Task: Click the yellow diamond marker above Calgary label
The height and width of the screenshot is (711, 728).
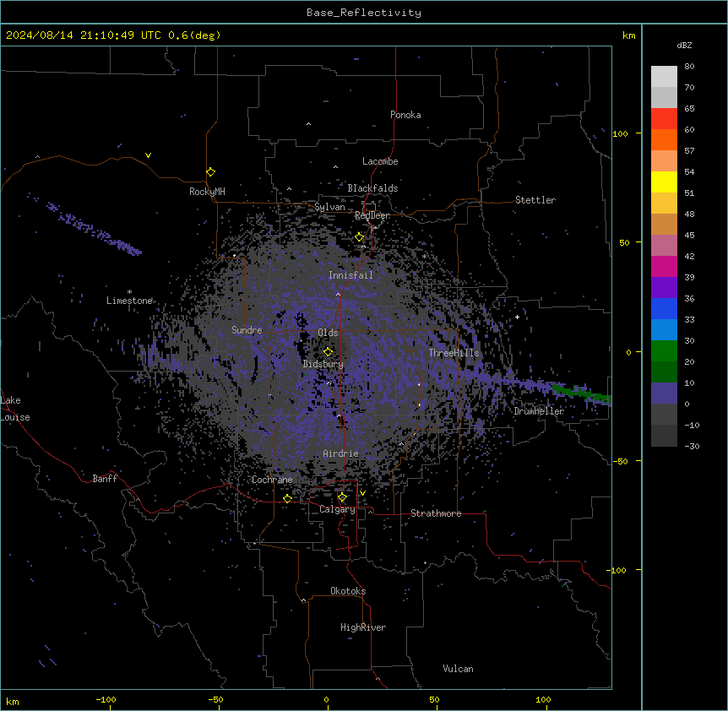Action: point(342,497)
